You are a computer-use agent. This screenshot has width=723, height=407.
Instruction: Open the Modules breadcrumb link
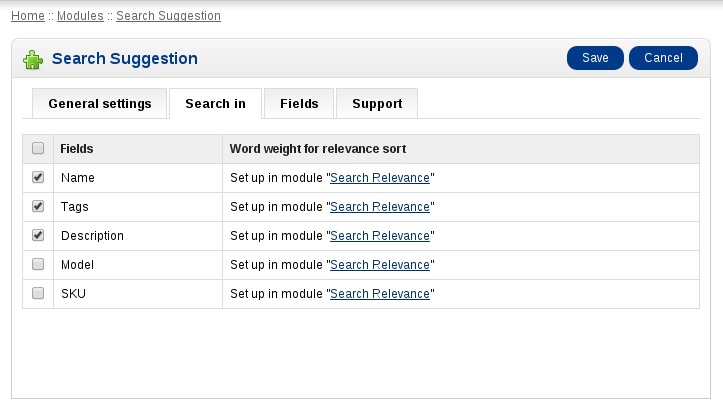tap(80, 16)
